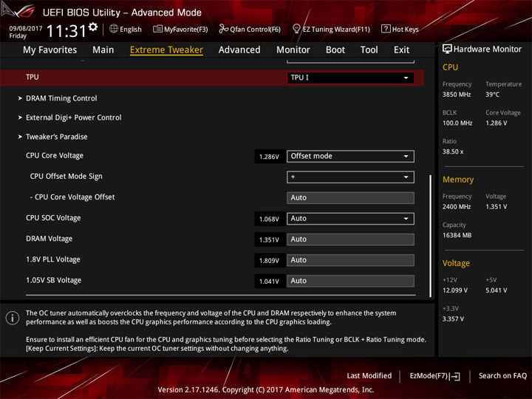Click the DRAM Voltage Auto field
Viewport: 532px width, 399px height.
[x=350, y=239]
